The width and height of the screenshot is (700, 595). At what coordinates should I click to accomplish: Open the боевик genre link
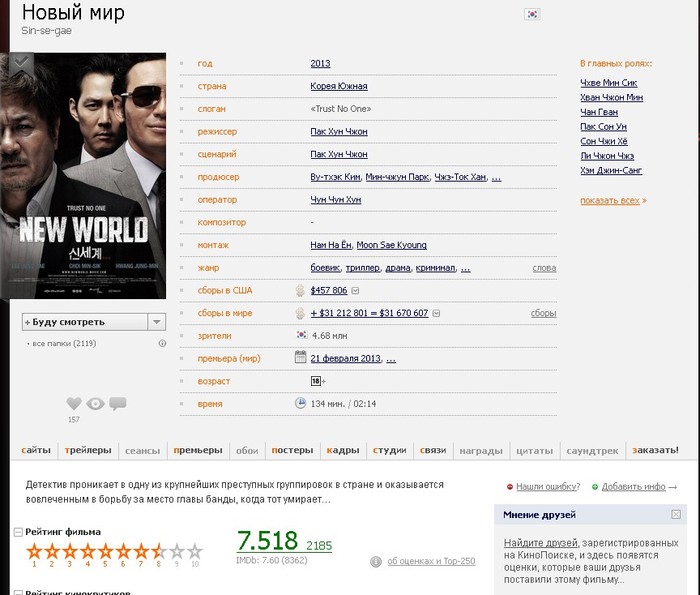pos(325,268)
